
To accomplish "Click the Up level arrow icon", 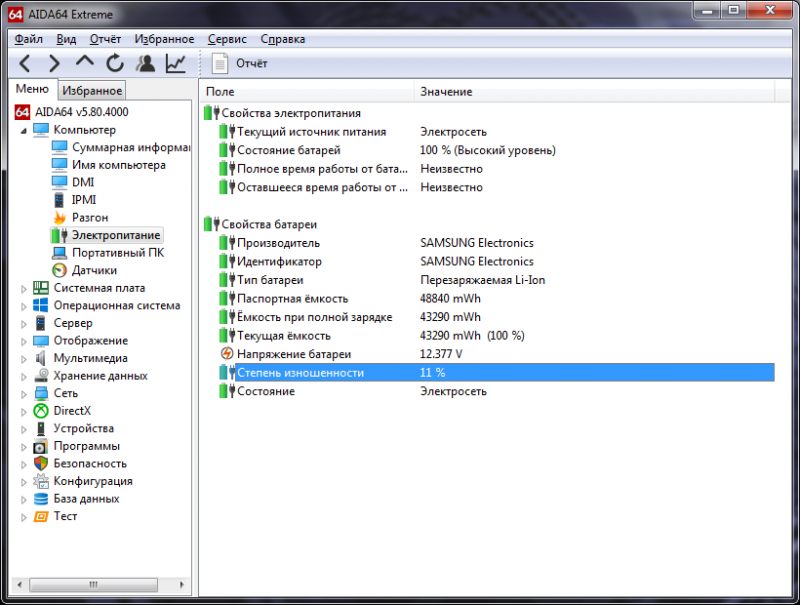I will (85, 64).
